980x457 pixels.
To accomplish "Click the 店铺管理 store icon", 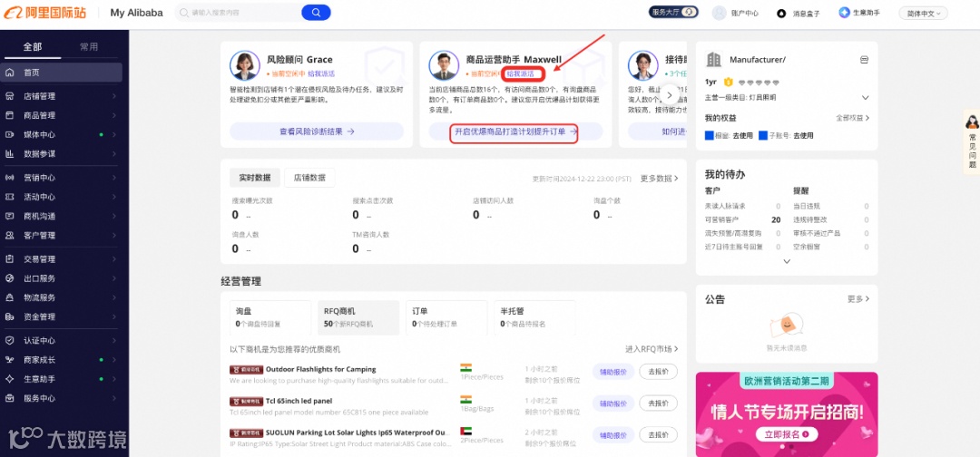I will pyautogui.click(x=9, y=96).
